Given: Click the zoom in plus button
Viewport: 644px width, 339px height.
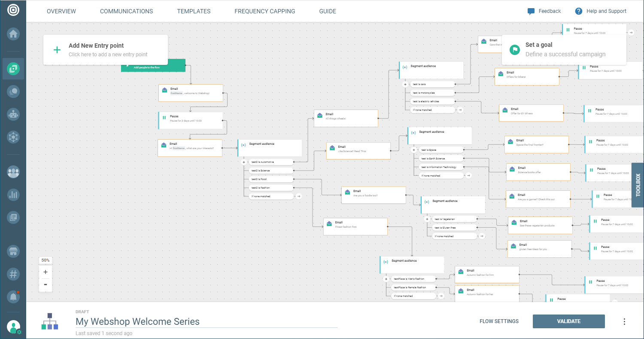Looking at the screenshot, I should 46,272.
